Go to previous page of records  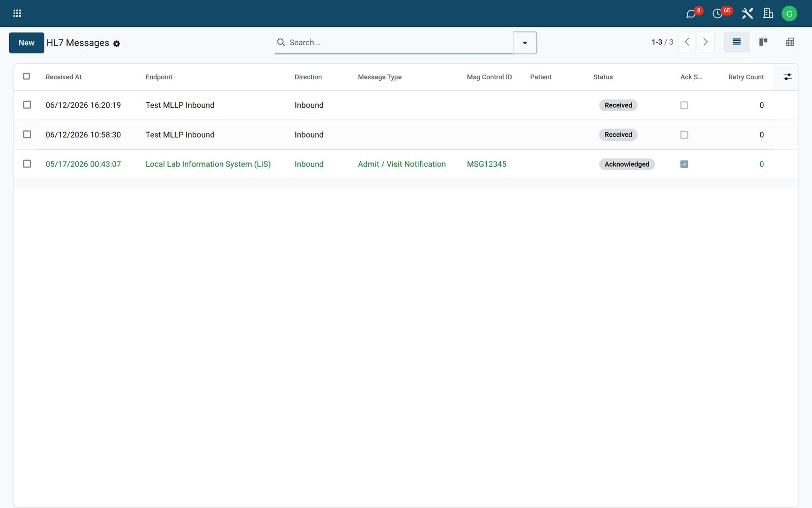[x=687, y=42]
